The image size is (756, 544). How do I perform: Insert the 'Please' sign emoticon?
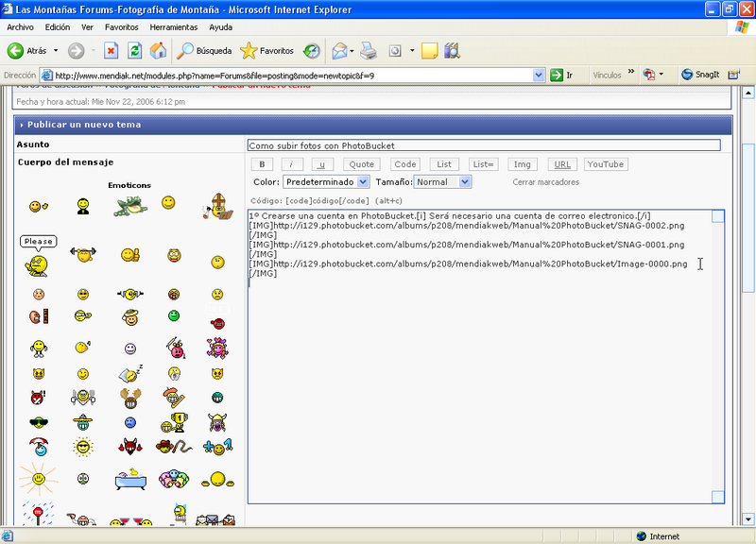(38, 256)
